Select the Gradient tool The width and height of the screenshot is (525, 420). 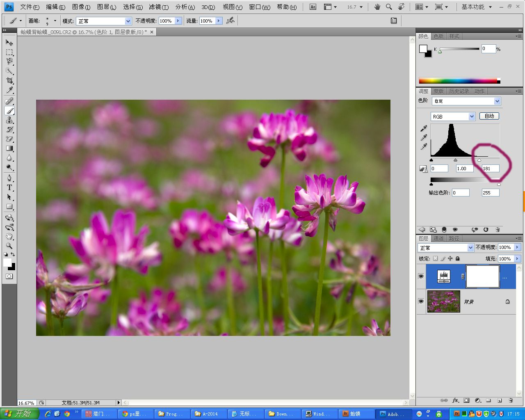pos(9,148)
